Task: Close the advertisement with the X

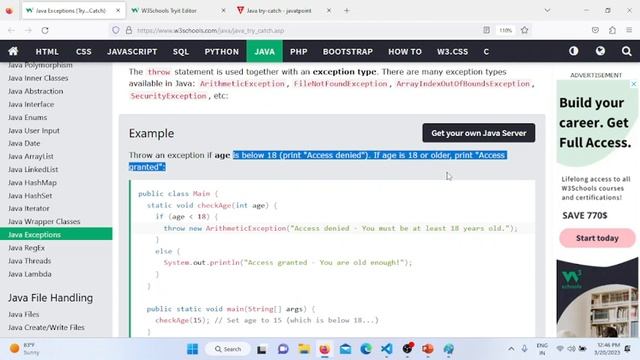Action: (633, 84)
